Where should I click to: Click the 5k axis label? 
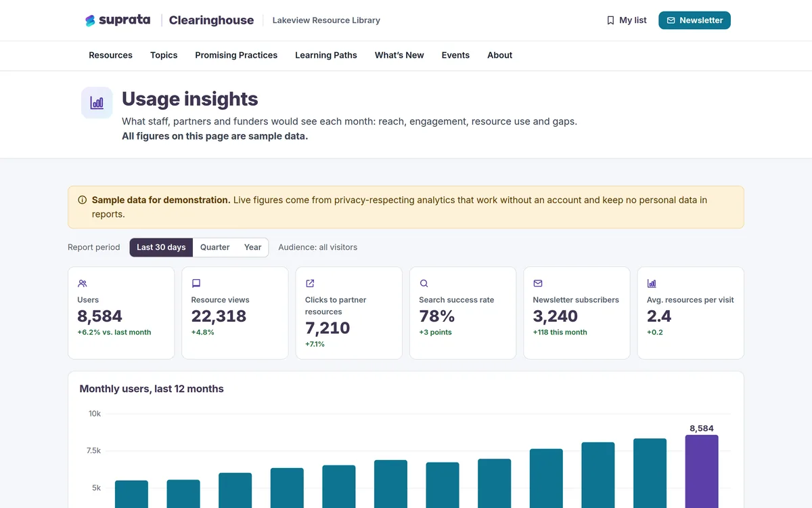[x=97, y=488]
